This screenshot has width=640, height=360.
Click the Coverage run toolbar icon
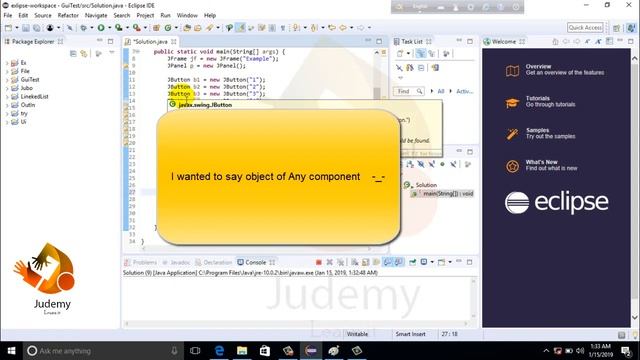click(x=119, y=28)
